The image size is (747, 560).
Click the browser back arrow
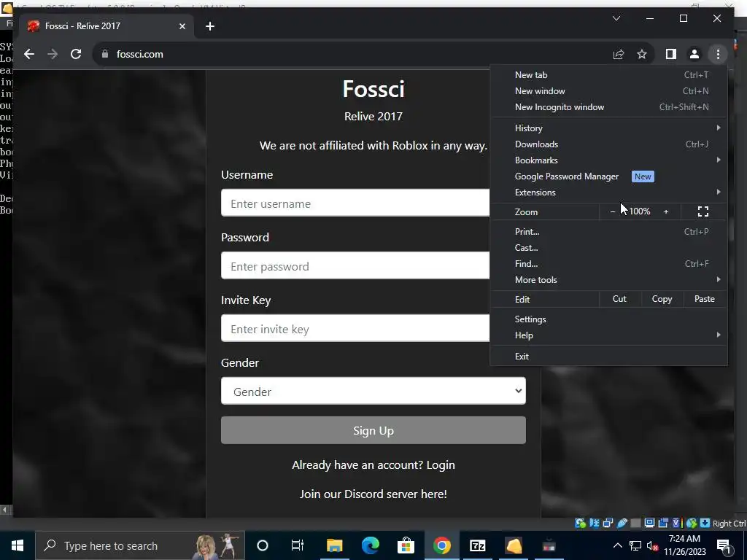tap(29, 54)
